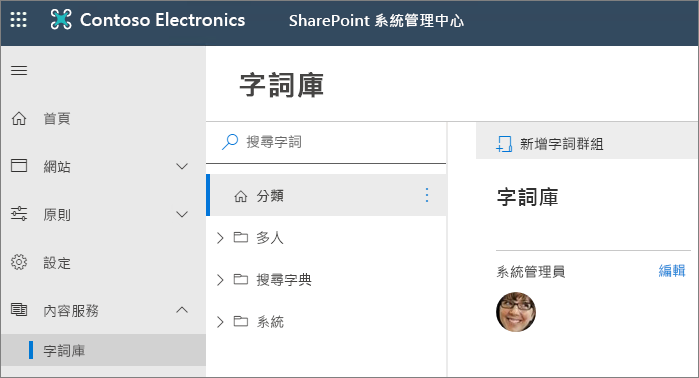Click the 新增字詞群組 button
This screenshot has height=378, width=699.
[550, 144]
